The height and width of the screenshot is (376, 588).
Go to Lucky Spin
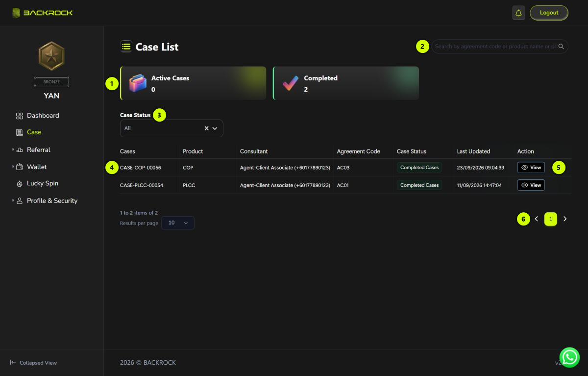click(43, 183)
